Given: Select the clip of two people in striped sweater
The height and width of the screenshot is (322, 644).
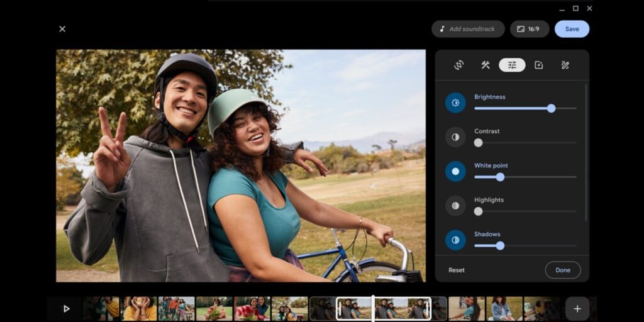Looking at the screenshot, I should [x=252, y=308].
